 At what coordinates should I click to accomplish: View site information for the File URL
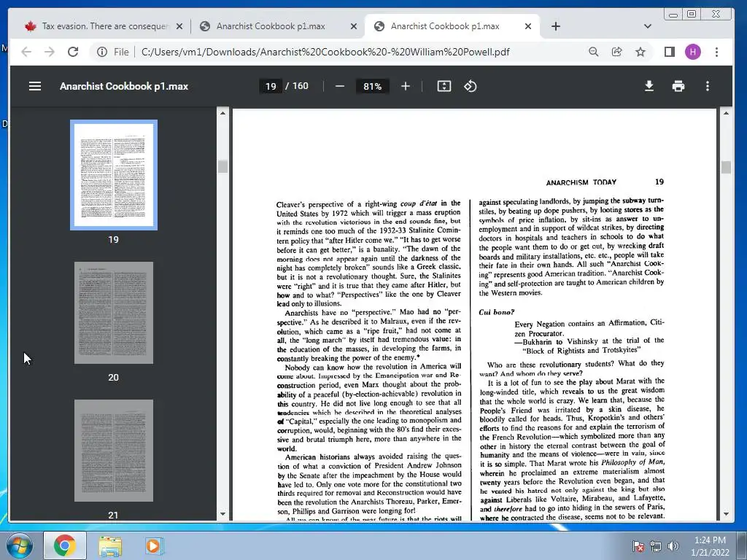(112, 52)
